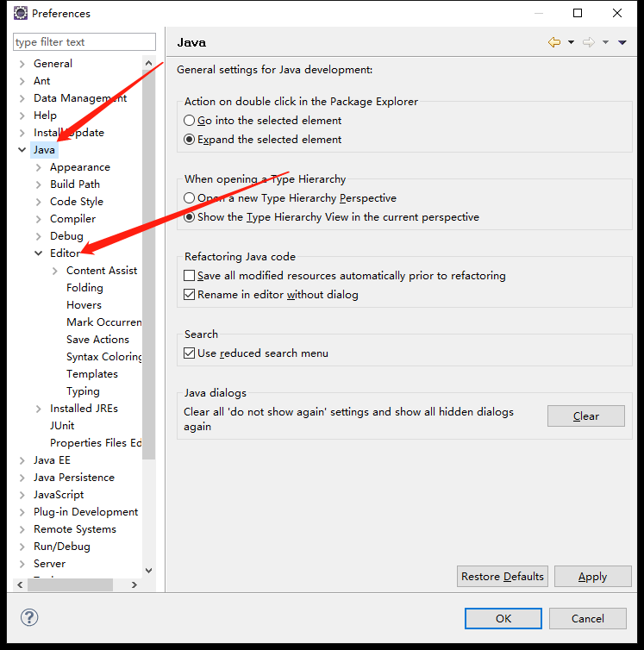Enable 'Save all modified resources automatically' checkbox
Viewport: 644px width, 650px height.
click(x=190, y=276)
